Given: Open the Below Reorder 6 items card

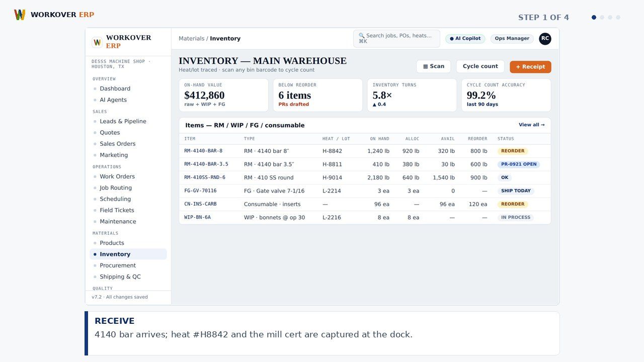Looking at the screenshot, I should click(317, 95).
